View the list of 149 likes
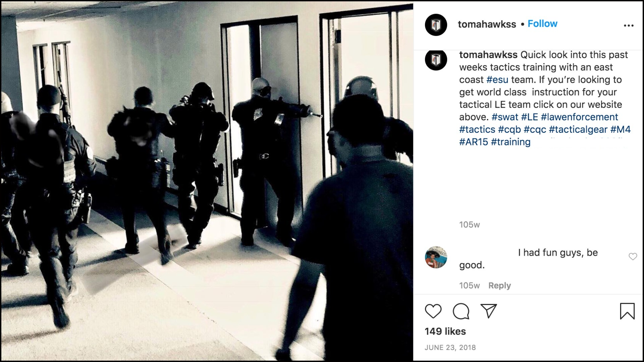644x362 pixels. pos(445,331)
